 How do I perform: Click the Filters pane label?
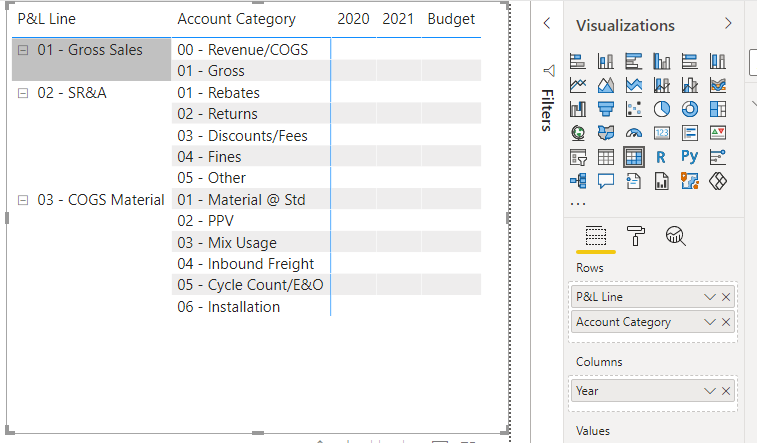547,110
